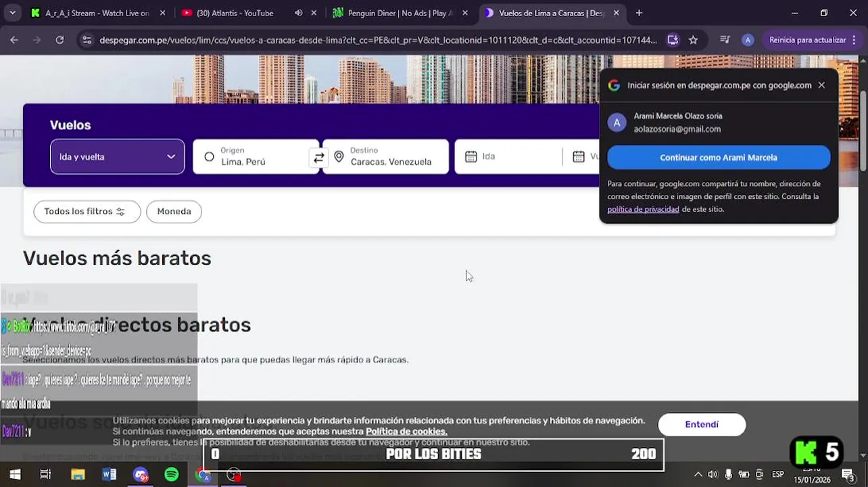
Task: Open the Moneda currency dropdown
Action: click(x=174, y=211)
